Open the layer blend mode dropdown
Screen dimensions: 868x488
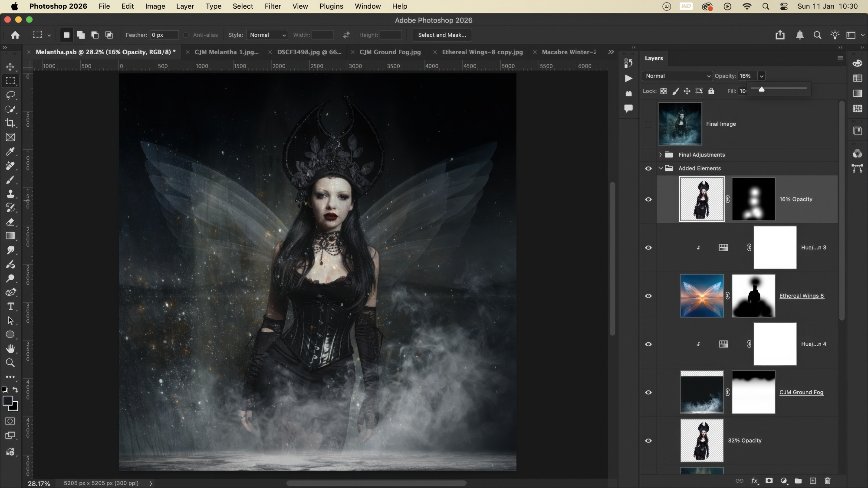pos(677,76)
